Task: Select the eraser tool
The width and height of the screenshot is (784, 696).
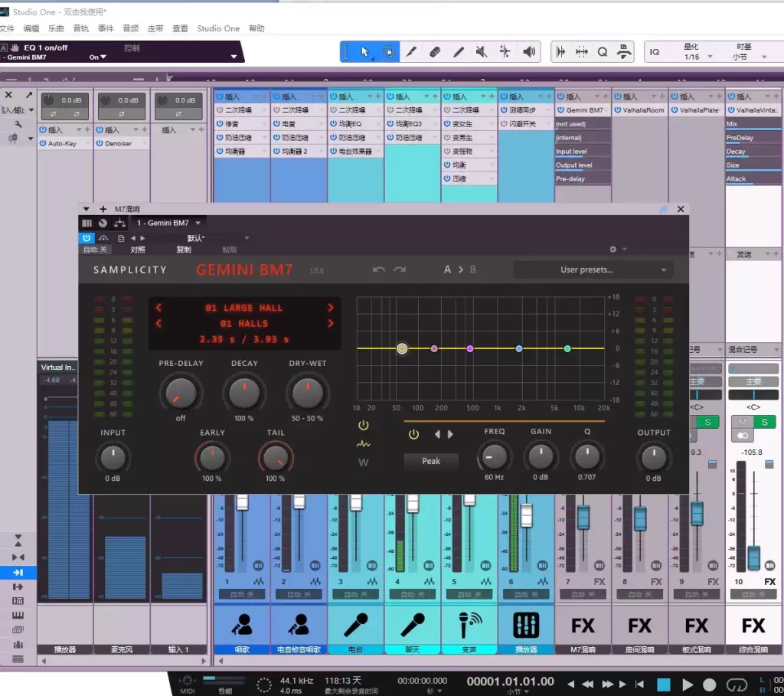Action: tap(435, 51)
